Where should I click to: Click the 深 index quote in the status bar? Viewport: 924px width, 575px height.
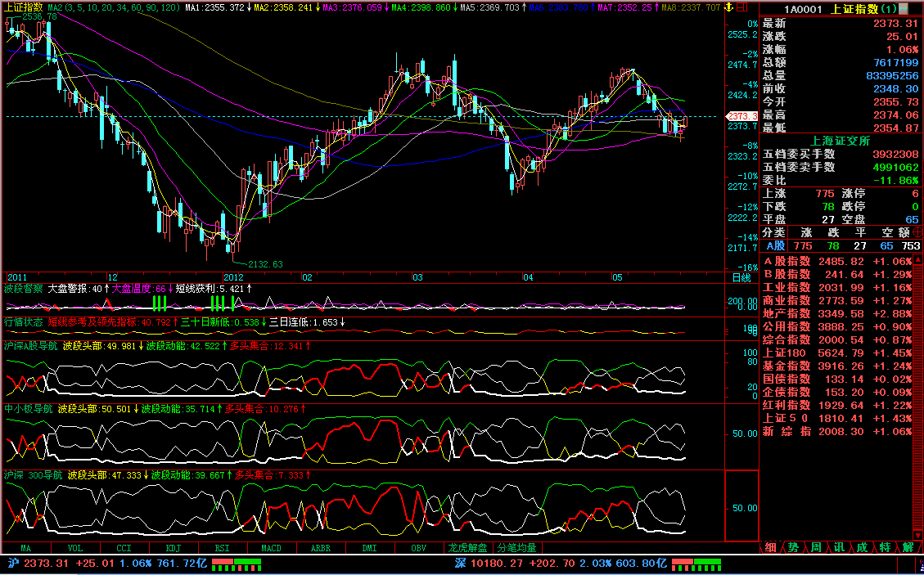[560, 564]
